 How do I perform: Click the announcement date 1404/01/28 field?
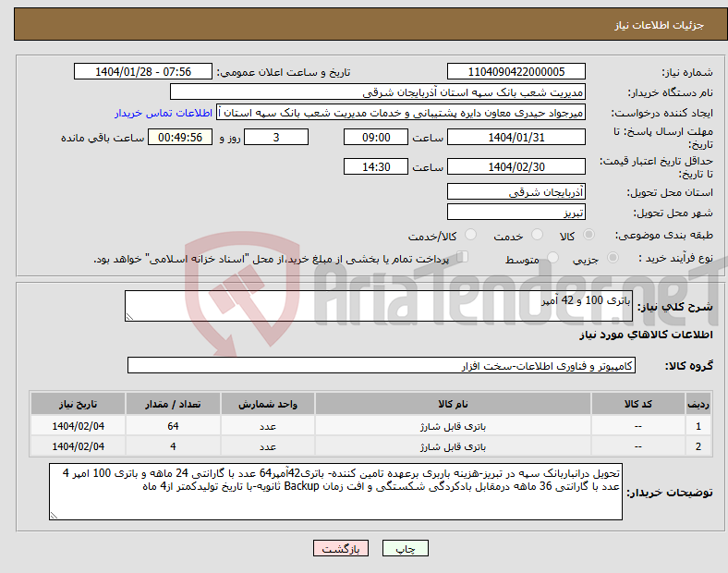pos(143,72)
